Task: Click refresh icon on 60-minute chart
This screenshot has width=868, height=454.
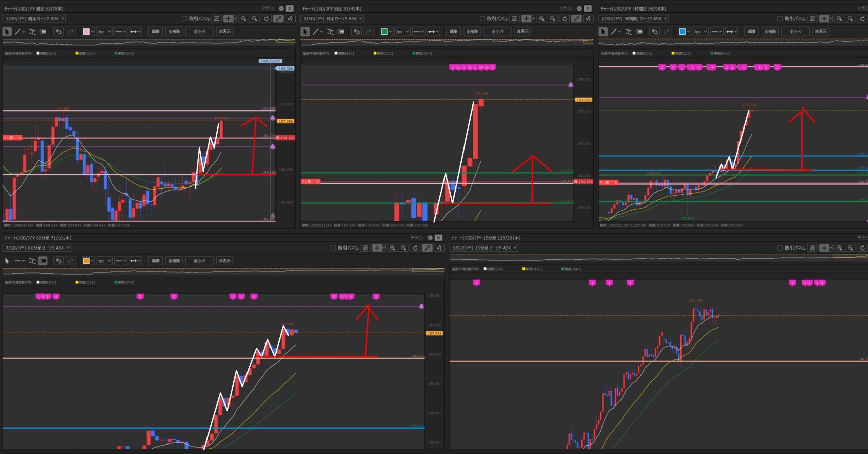Action: [415, 248]
